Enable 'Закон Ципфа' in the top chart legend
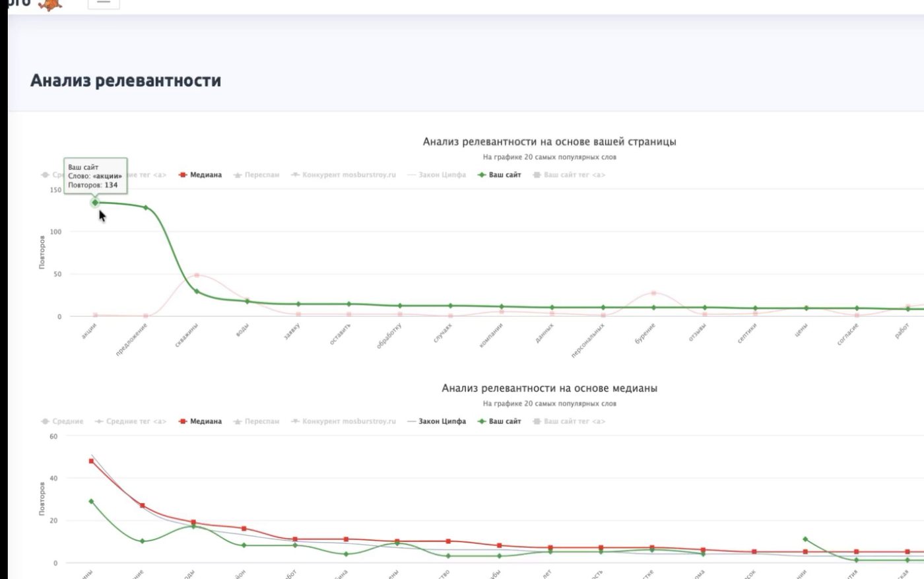 [437, 175]
